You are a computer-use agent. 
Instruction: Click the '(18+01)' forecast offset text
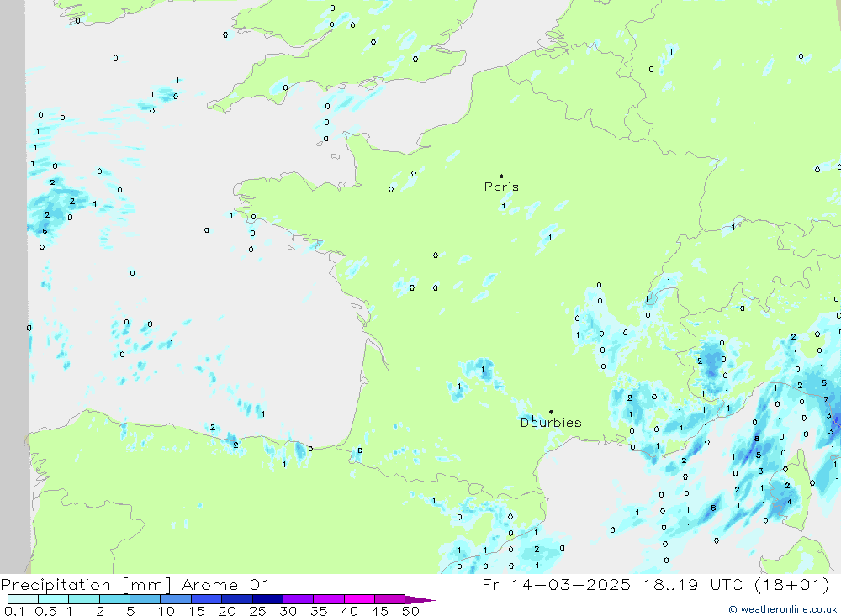click(x=791, y=584)
